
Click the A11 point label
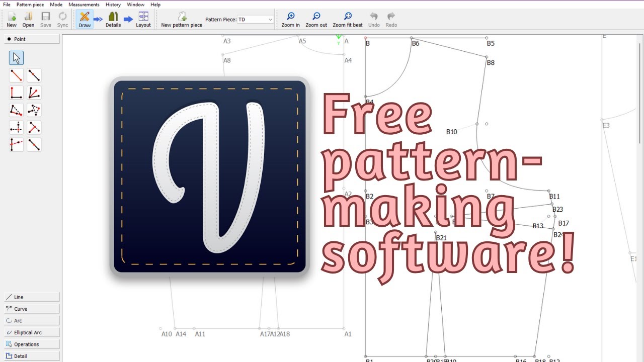(200, 334)
